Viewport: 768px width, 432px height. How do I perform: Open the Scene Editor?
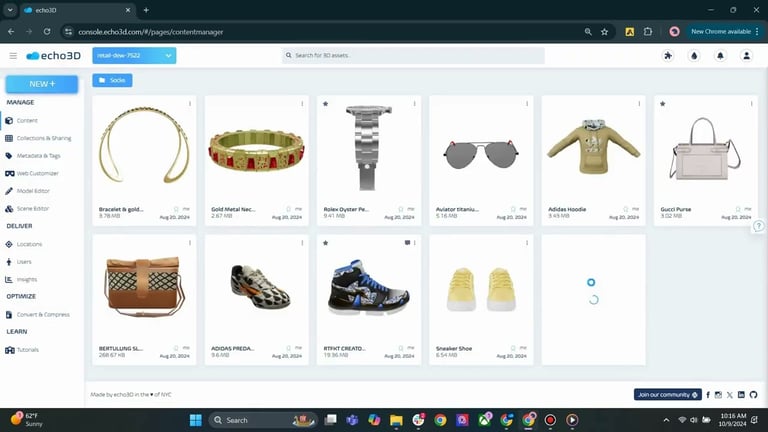tap(27, 209)
